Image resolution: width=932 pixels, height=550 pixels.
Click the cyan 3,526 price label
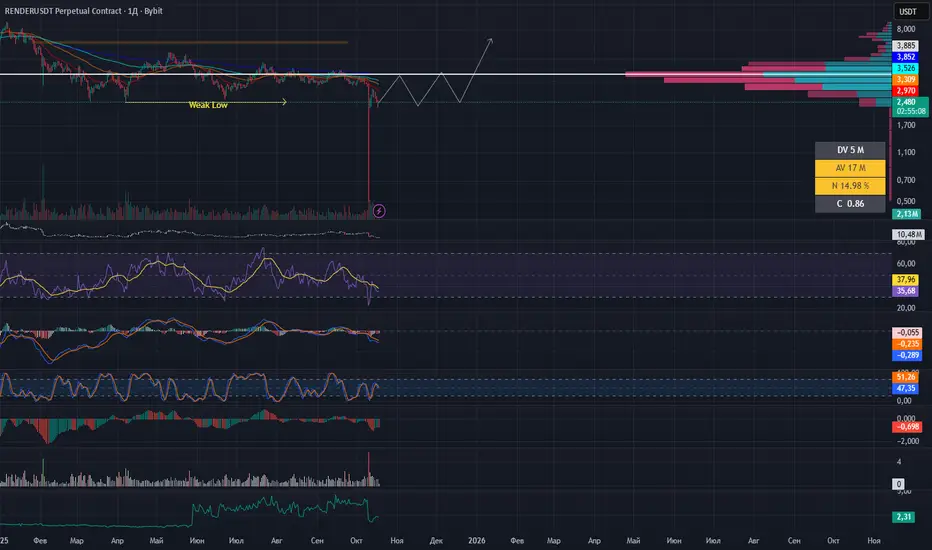(905, 68)
